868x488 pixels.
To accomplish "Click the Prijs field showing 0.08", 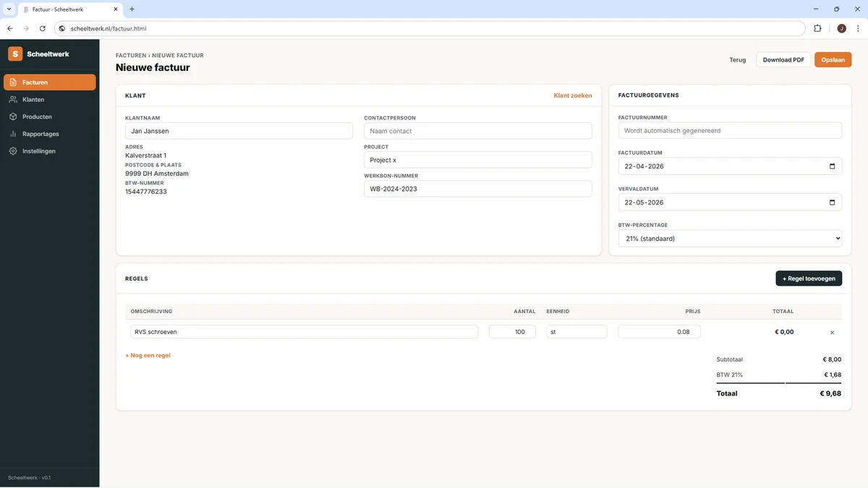I will (x=659, y=332).
